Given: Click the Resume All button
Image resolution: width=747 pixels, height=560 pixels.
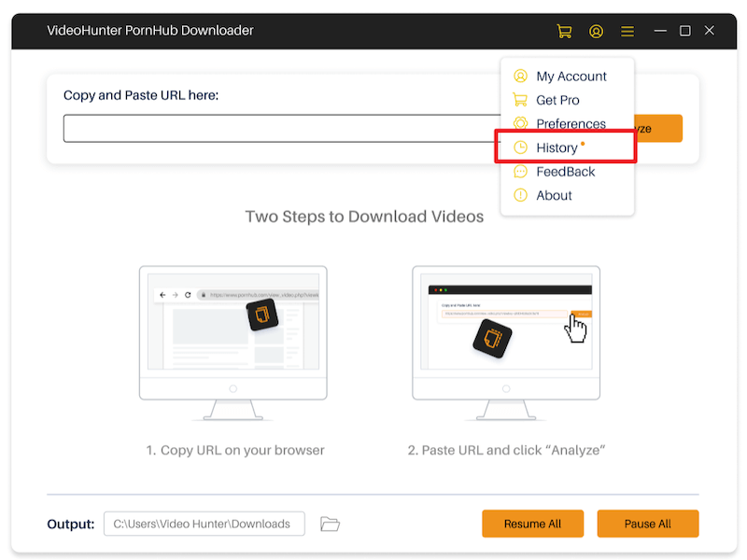Looking at the screenshot, I should click(x=532, y=524).
